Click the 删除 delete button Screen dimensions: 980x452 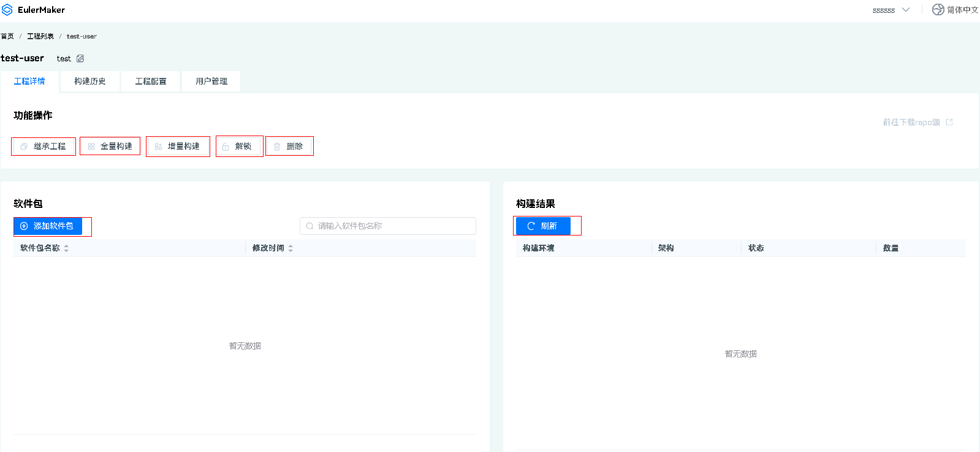pyautogui.click(x=289, y=147)
